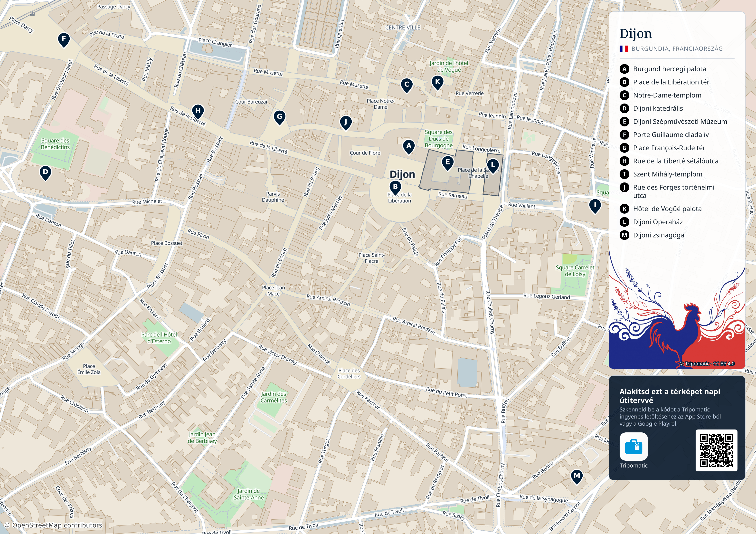Click legend badge L for Dijoni Operaház
The height and width of the screenshot is (534, 756).
(x=624, y=222)
